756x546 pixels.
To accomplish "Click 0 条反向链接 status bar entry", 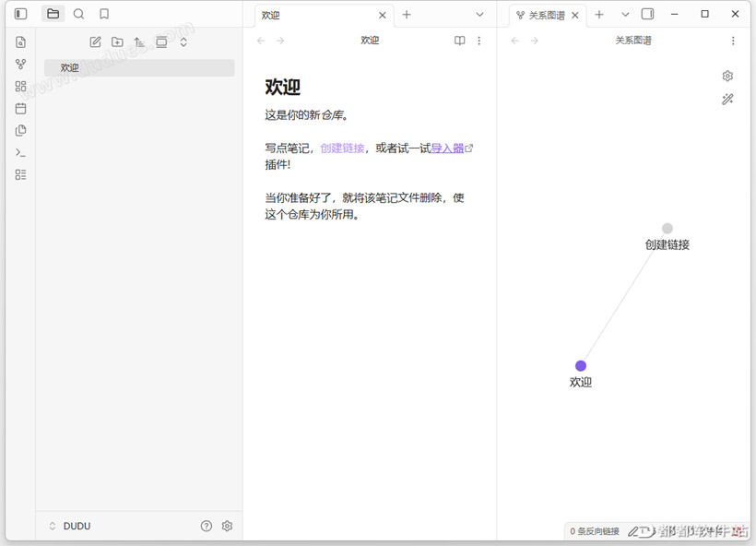I will pyautogui.click(x=595, y=531).
